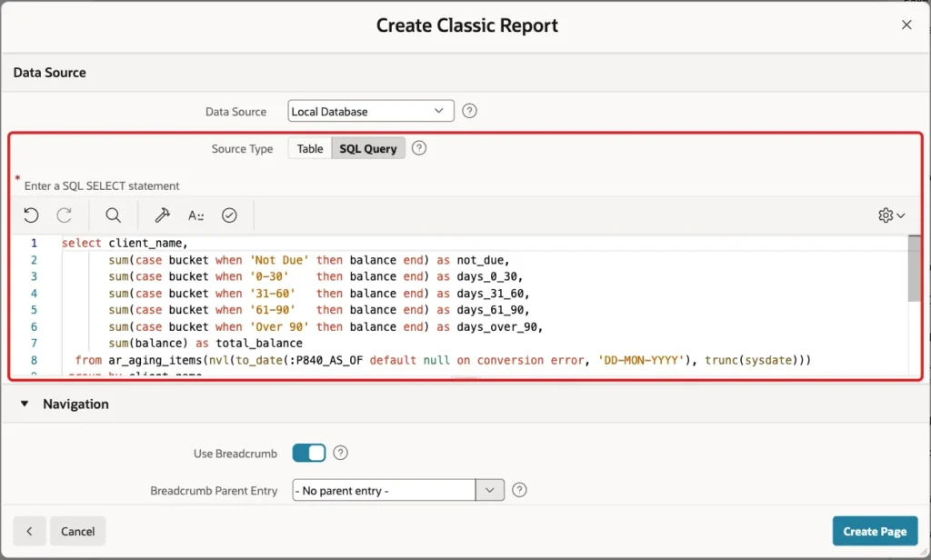Click the Undo icon in code editor
The width and height of the screenshot is (931, 560).
[32, 215]
